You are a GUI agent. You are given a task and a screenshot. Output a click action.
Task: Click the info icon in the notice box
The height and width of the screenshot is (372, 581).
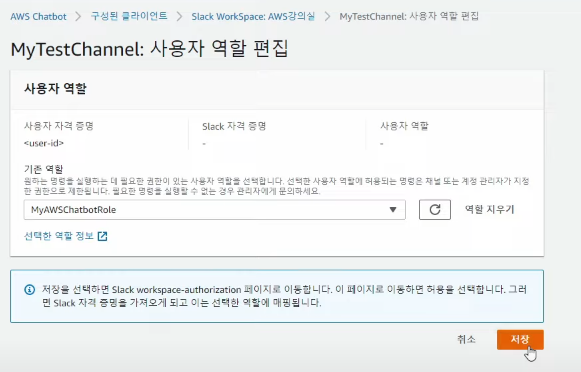point(30,290)
